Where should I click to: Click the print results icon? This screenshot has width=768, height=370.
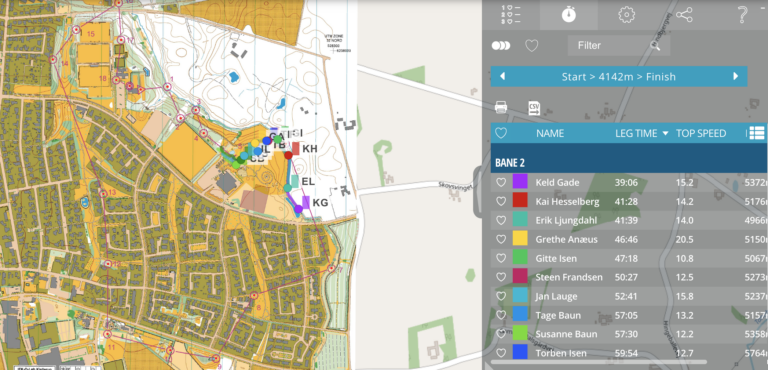(x=501, y=106)
